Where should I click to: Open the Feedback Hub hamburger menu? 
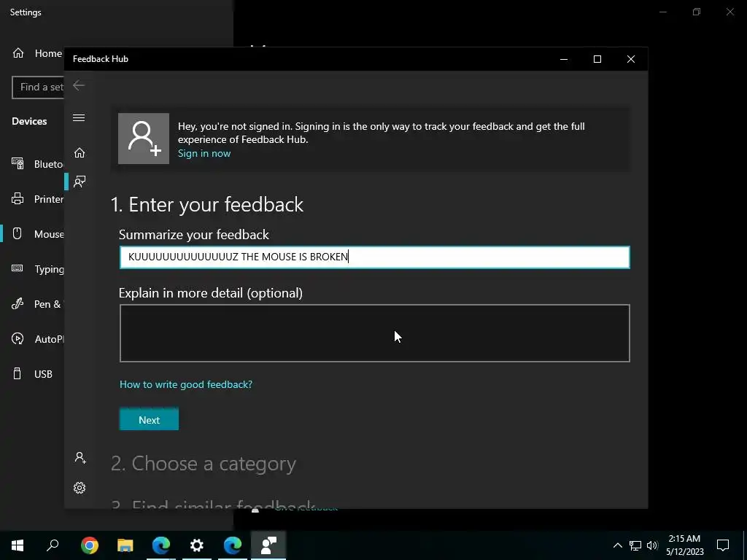click(x=79, y=117)
